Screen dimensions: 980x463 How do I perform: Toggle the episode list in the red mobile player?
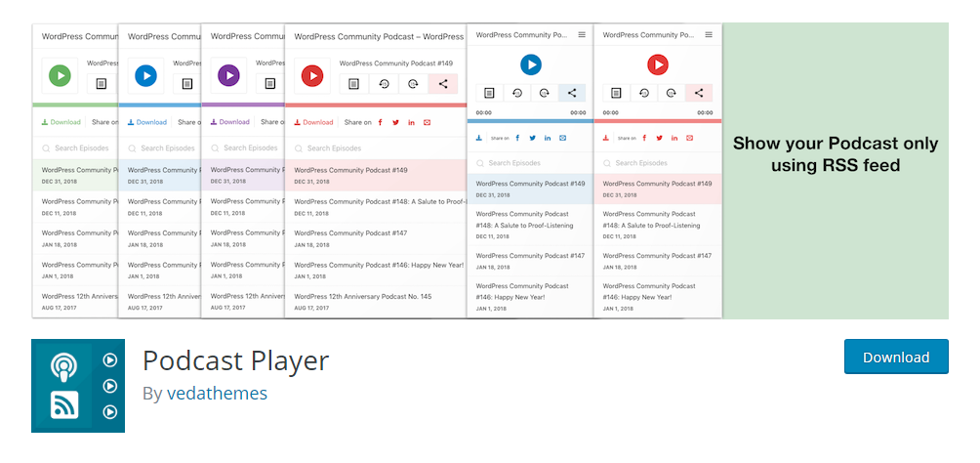pos(616,93)
